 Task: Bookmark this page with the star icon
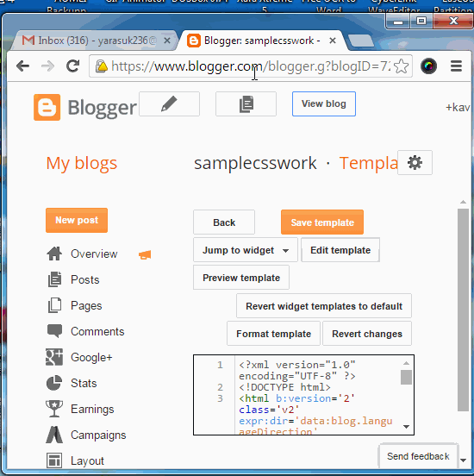click(x=401, y=66)
